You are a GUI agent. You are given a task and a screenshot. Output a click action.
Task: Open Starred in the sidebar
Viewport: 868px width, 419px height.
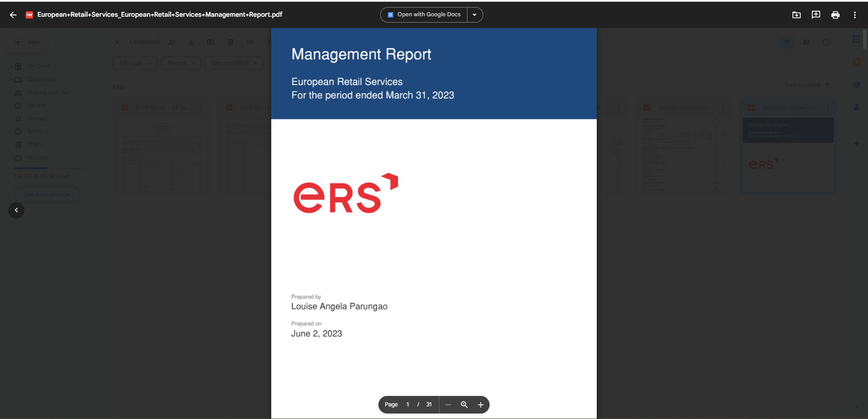coord(37,119)
